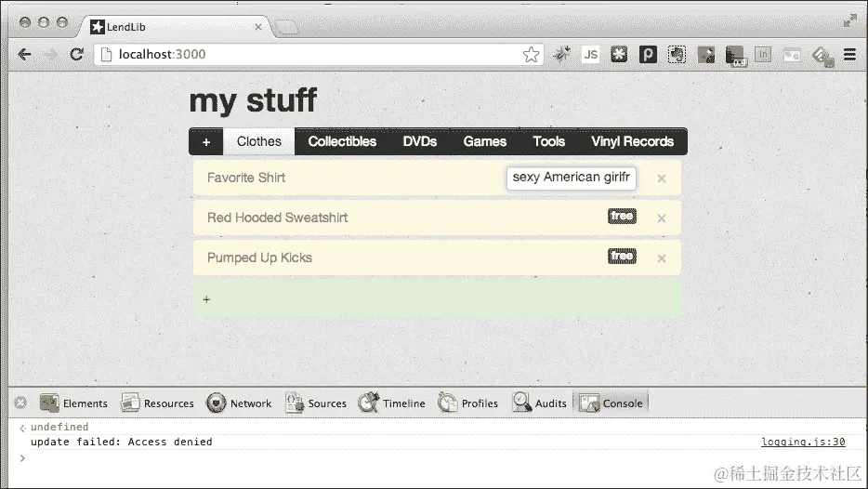868x489 pixels.
Task: Switch to the Resources devtools panel
Action: coord(157,403)
